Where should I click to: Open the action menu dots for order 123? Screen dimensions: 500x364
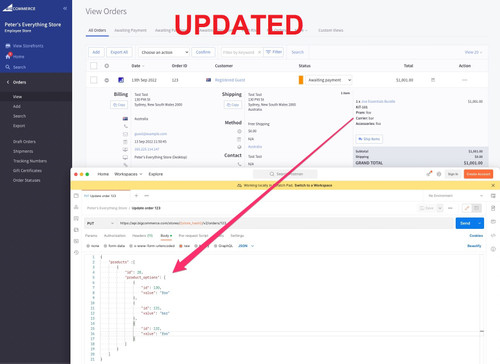tap(465, 80)
